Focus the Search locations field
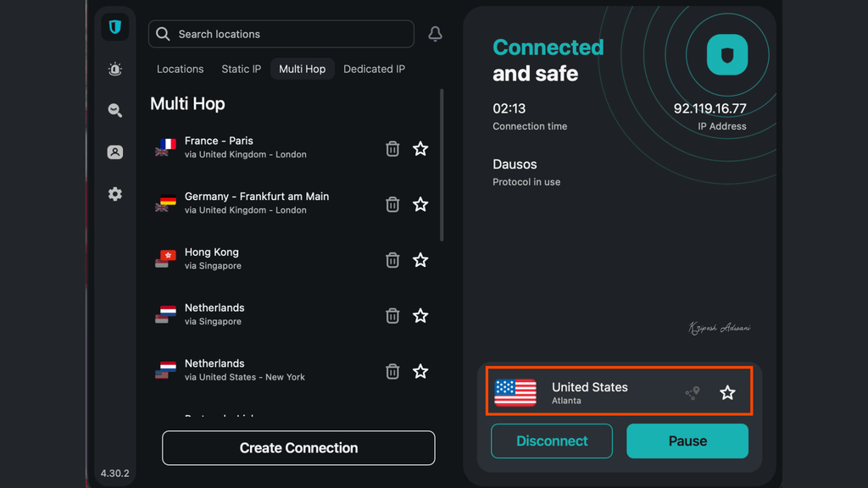This screenshot has height=488, width=868. pyautogui.click(x=281, y=34)
